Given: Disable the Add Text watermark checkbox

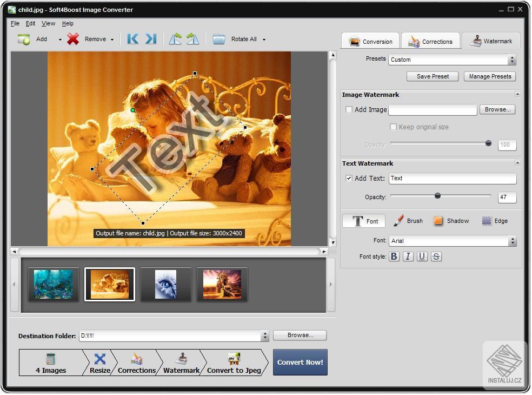Looking at the screenshot, I should (349, 178).
